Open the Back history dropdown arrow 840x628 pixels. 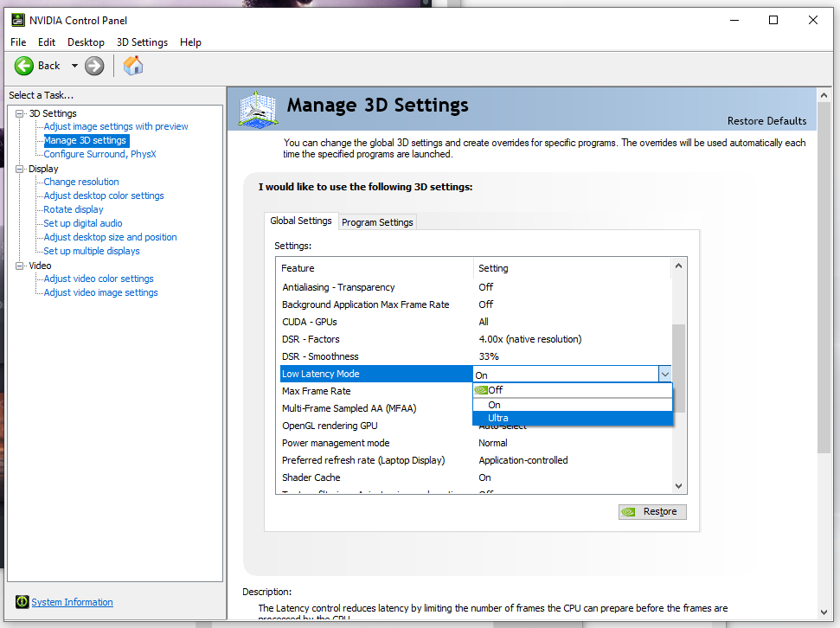(74, 66)
